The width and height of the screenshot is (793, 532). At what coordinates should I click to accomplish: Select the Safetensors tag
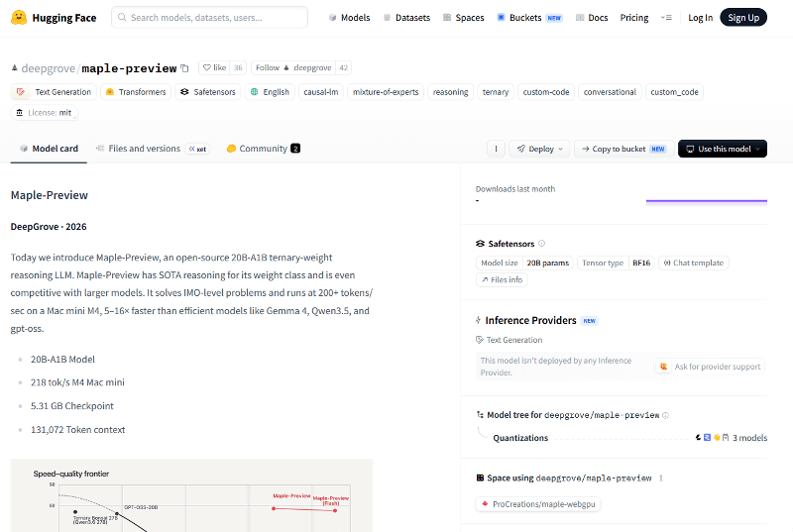pos(208,92)
